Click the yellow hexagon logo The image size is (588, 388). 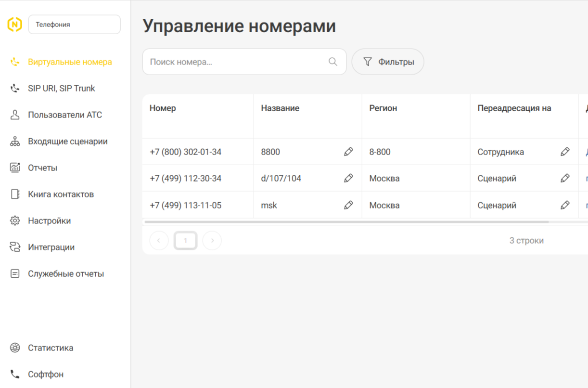tap(15, 24)
